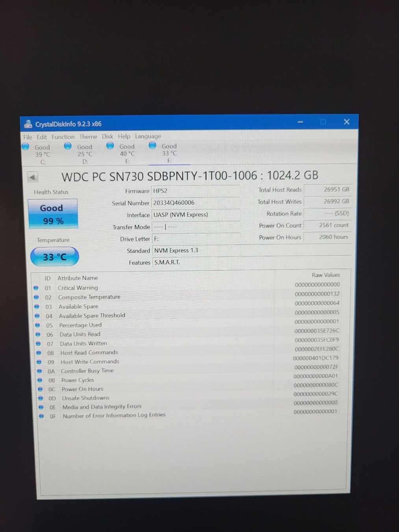
Task: Click raw value 0000000000029C
Action: [315, 394]
